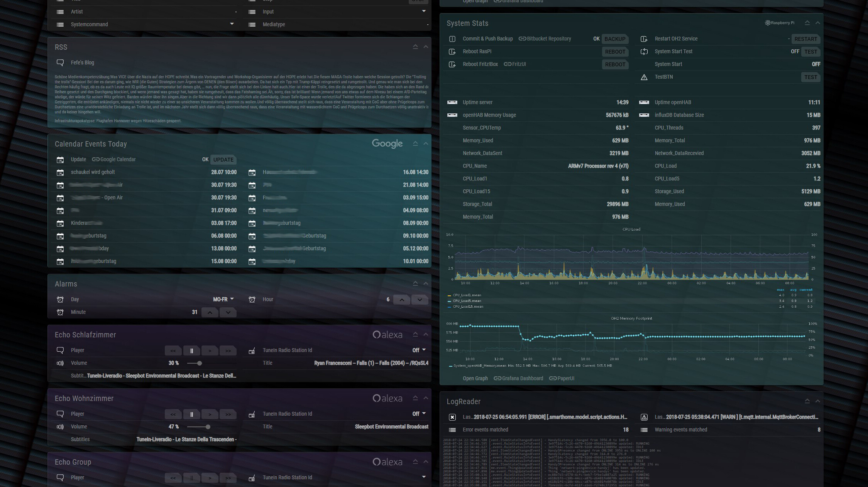Click the Echo Wohnzimmer TuneIn radio icon
Image resolution: width=868 pixels, height=487 pixels.
pos(252,414)
